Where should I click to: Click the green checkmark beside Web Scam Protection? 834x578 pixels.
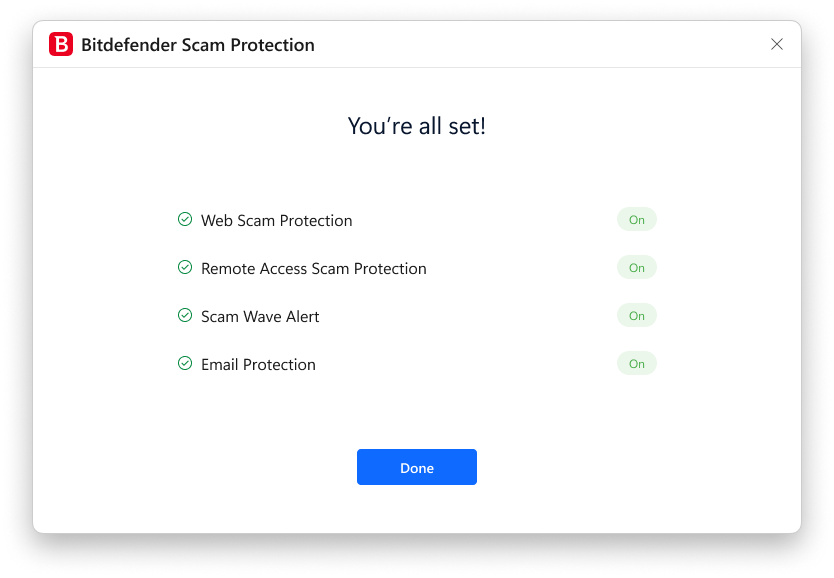(185, 219)
